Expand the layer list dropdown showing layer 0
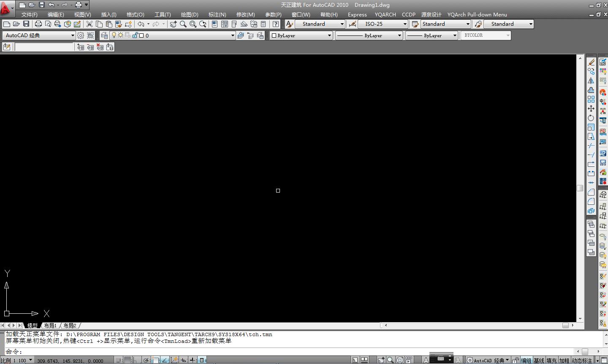Image resolution: width=608 pixels, height=364 pixels. [x=232, y=35]
